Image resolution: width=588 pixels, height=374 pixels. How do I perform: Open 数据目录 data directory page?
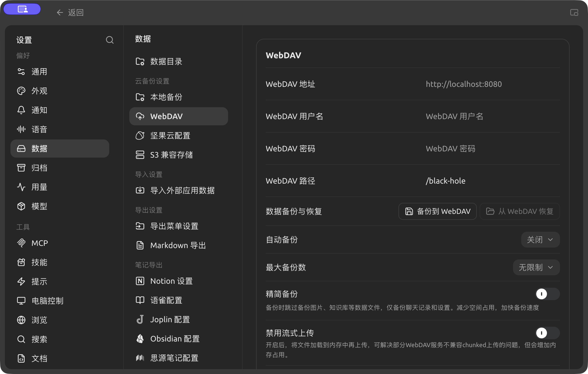point(179,61)
